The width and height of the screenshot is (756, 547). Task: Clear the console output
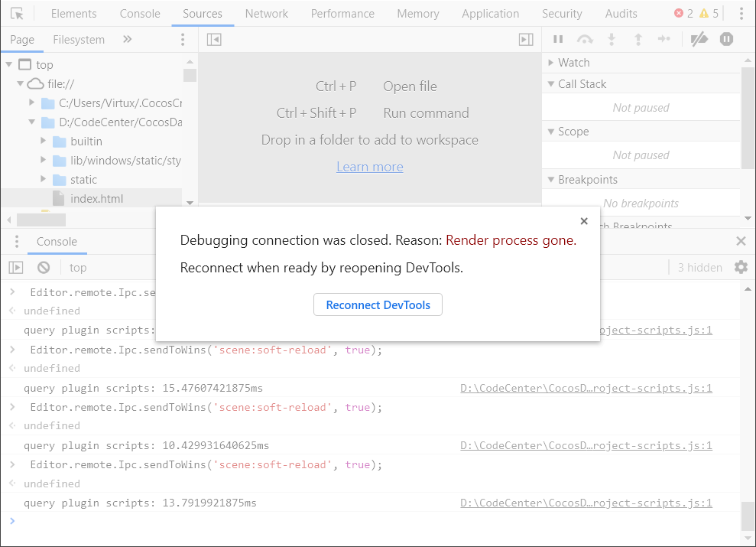click(x=44, y=267)
